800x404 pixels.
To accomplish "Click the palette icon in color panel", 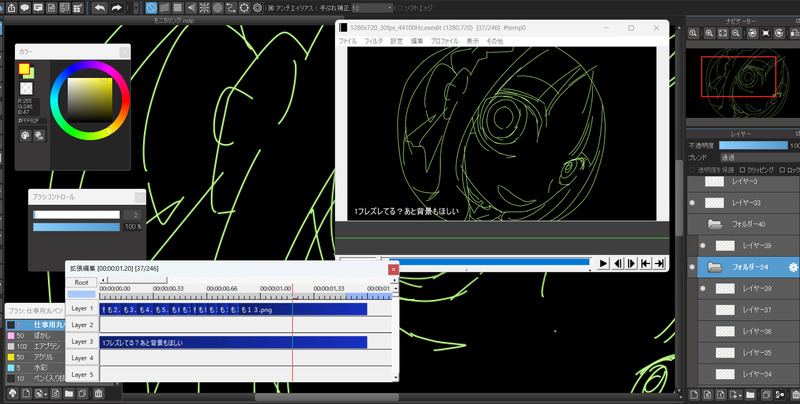I will click(25, 135).
